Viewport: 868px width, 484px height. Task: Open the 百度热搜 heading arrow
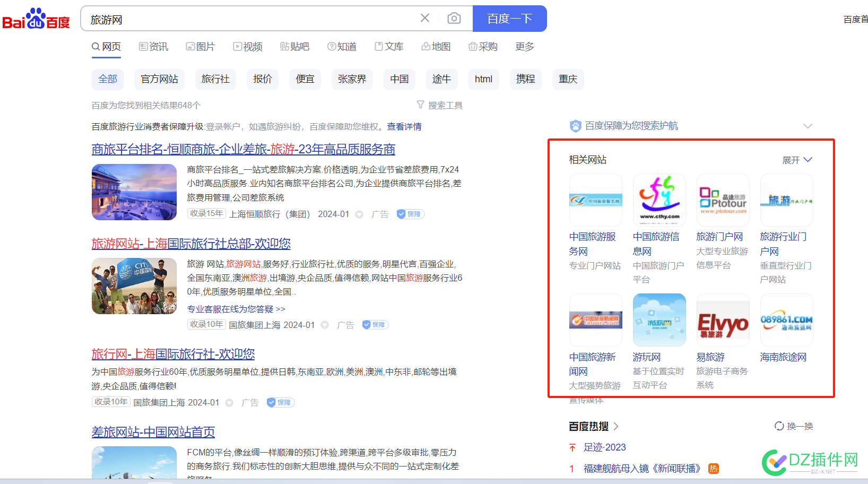pos(616,426)
